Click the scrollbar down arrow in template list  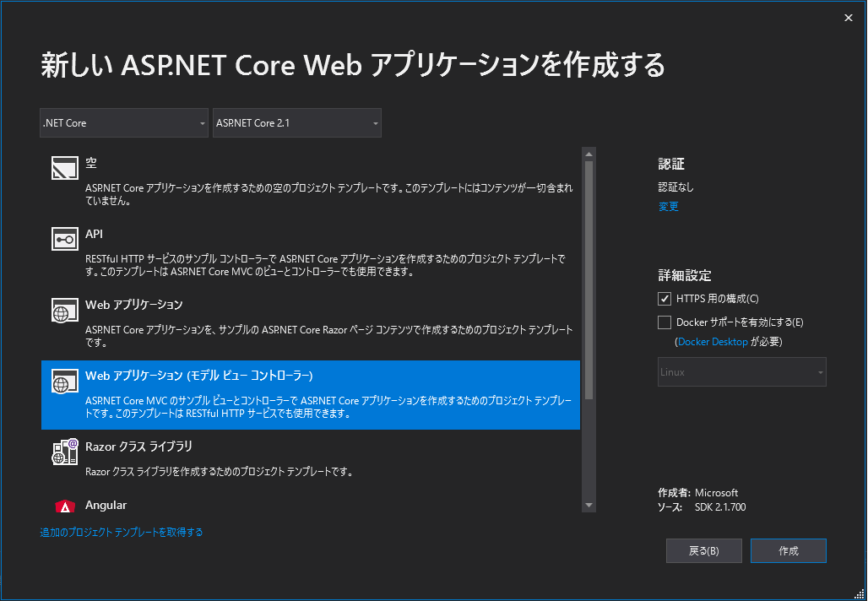coord(589,506)
